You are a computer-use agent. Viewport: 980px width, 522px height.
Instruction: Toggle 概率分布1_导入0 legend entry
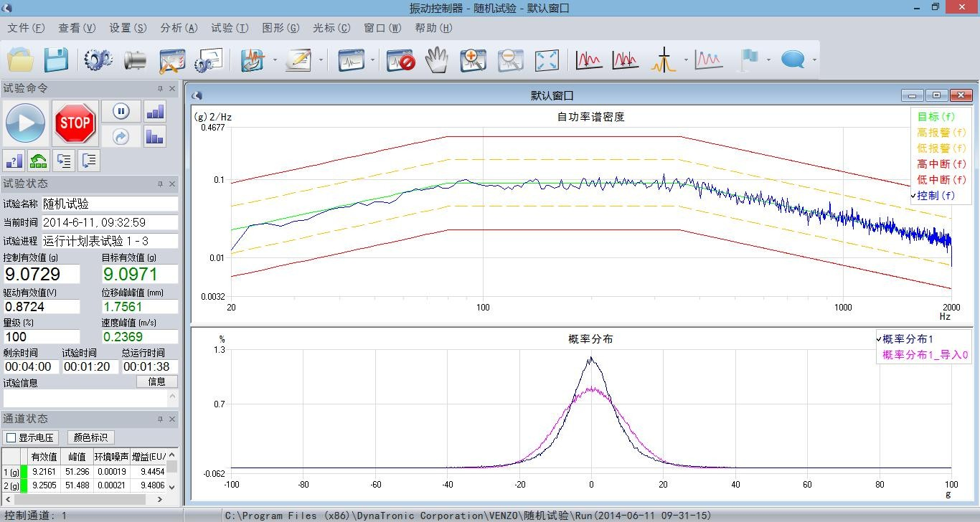(x=925, y=355)
